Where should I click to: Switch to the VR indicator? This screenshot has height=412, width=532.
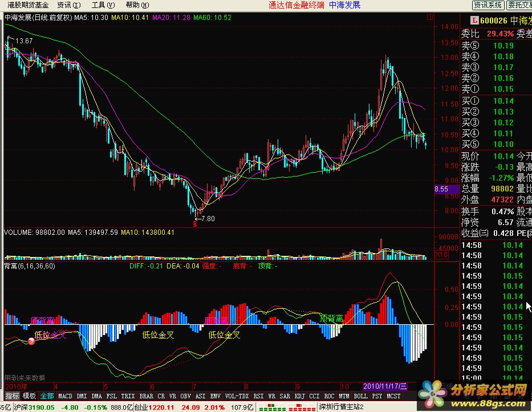point(172,396)
